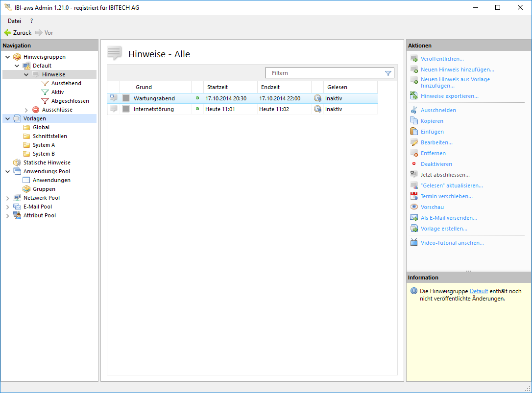The image size is (532, 393).
Task: Collapse the Vorlagen tree node
Action: tap(7, 119)
